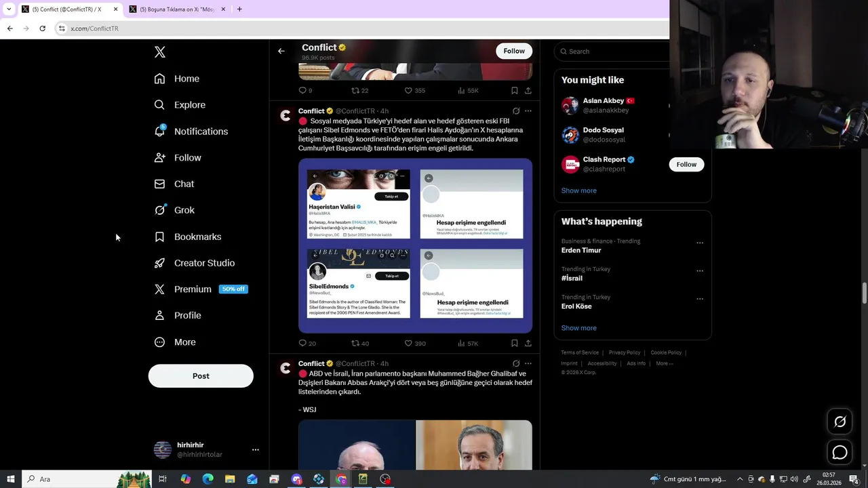Open the X logo home icon

(x=159, y=52)
